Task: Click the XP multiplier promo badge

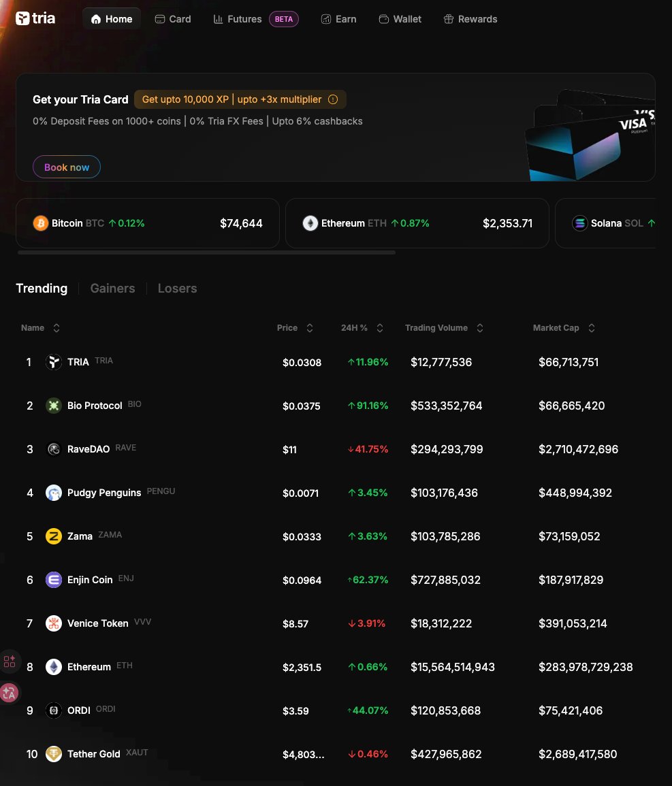Action: [x=240, y=99]
